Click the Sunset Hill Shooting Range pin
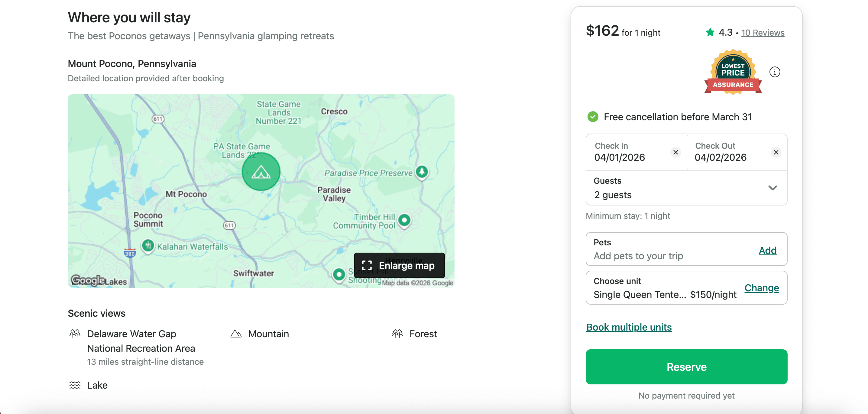Image resolution: width=868 pixels, height=414 pixels. click(338, 275)
